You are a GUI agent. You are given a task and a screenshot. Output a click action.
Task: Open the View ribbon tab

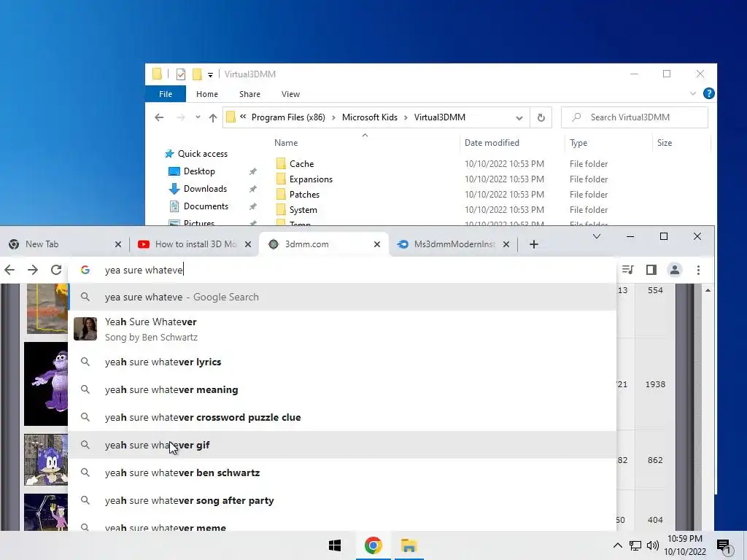coord(290,94)
